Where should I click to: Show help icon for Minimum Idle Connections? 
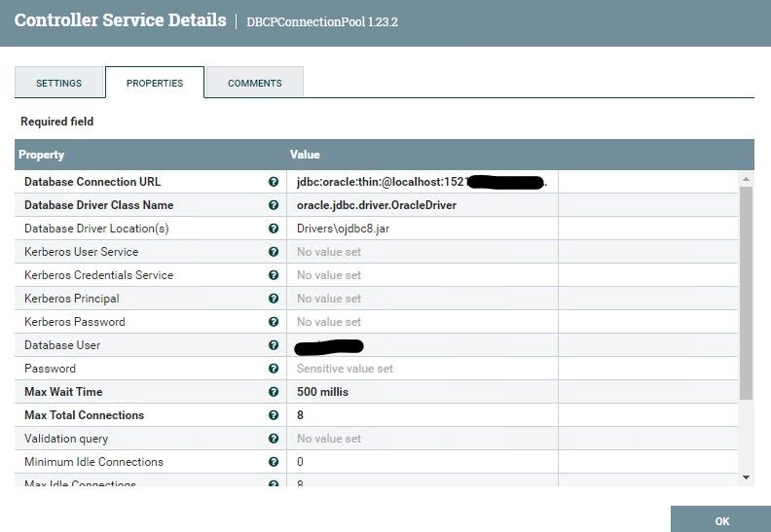pyautogui.click(x=274, y=462)
